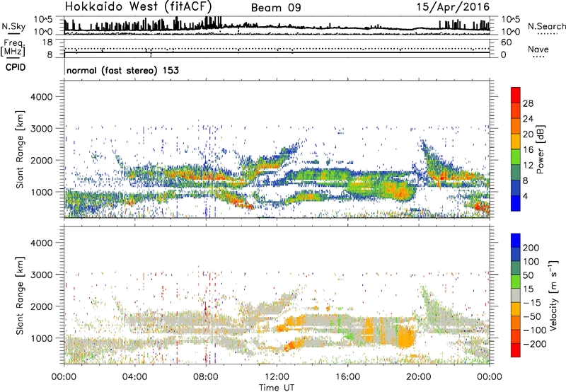The image size is (566, 392).
Task: Click 'Slant Range [km]' label of power panel
Action: tap(20, 149)
